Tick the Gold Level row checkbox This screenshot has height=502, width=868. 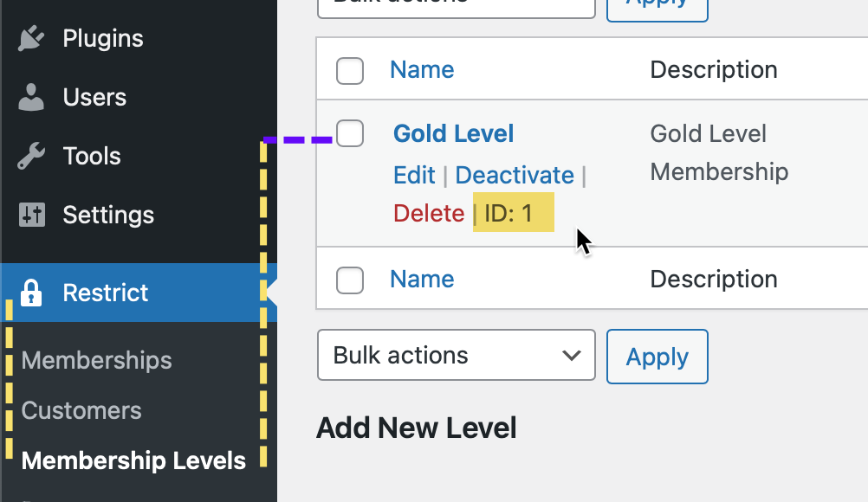pos(350,133)
